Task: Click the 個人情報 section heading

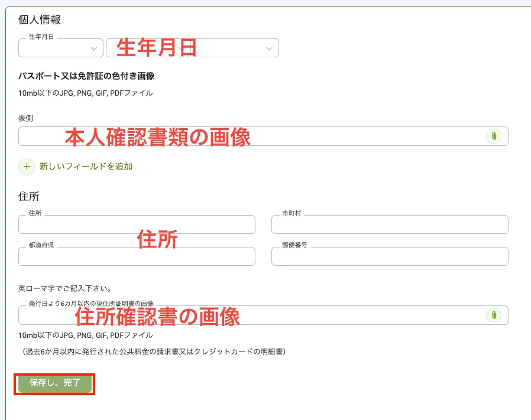Action: point(33,19)
